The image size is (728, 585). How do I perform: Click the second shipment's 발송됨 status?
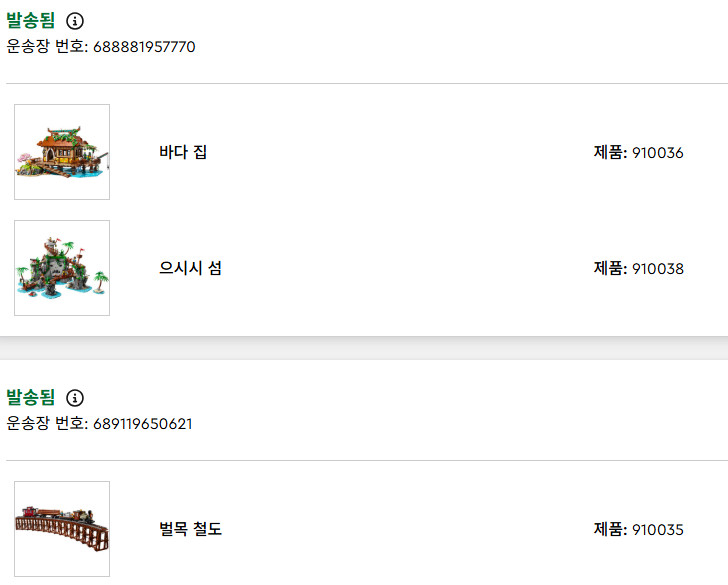(x=31, y=397)
